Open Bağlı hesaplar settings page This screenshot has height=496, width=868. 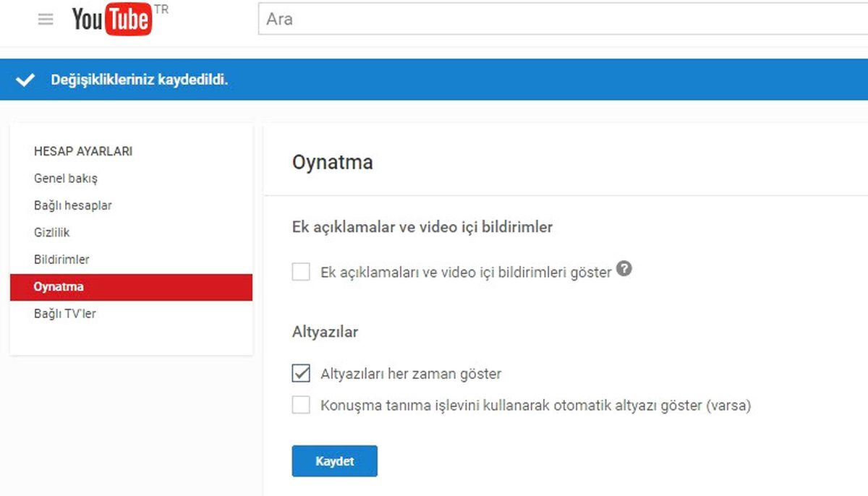coord(73,205)
